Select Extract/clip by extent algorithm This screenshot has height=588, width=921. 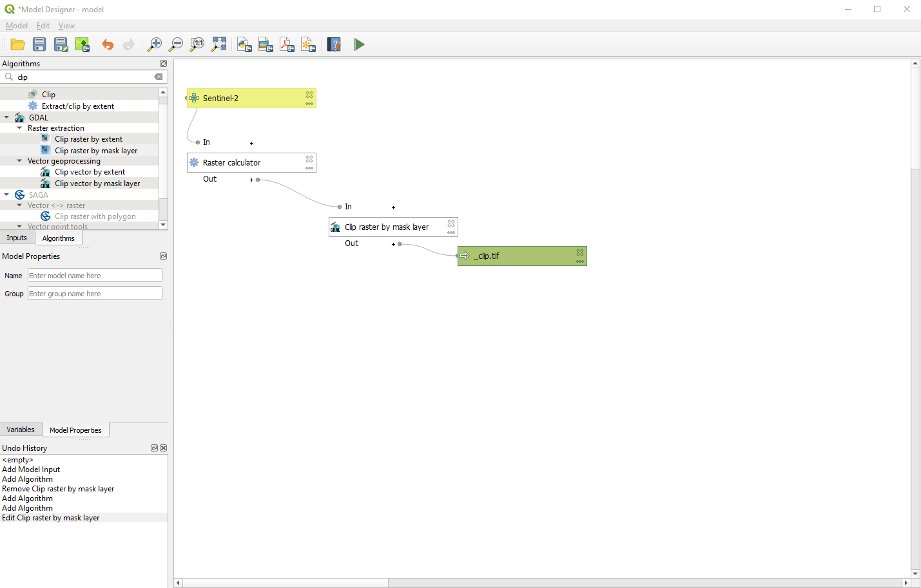coord(78,106)
